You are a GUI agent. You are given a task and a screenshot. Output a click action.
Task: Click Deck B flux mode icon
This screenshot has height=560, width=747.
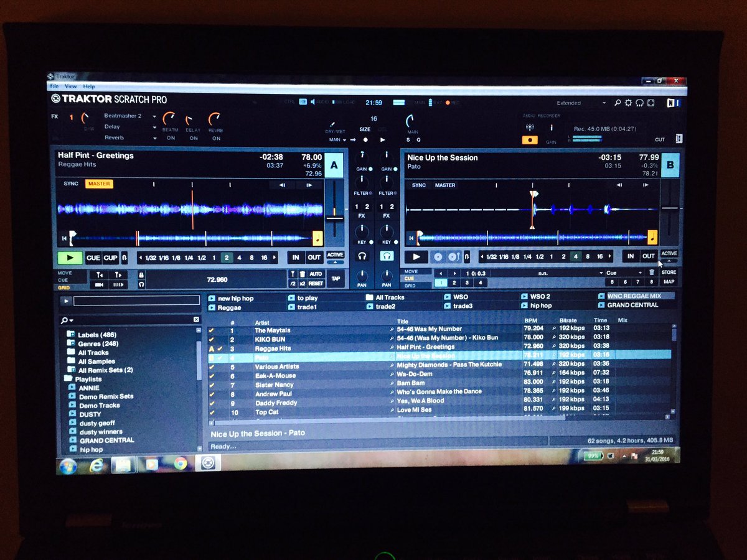pyautogui.click(x=466, y=257)
